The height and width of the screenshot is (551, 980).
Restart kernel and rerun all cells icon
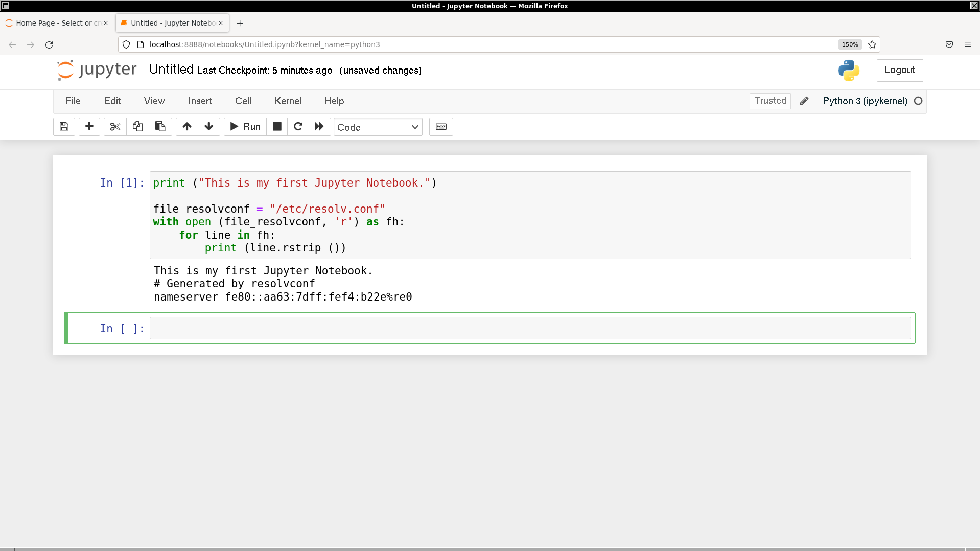[x=319, y=127]
